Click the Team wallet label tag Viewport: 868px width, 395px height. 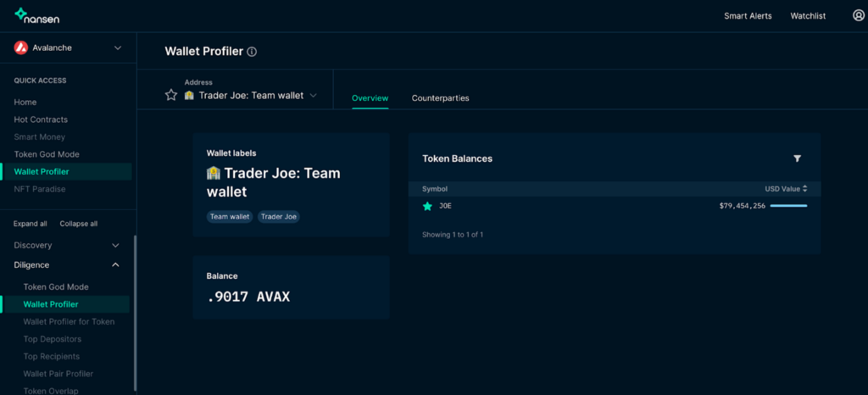pyautogui.click(x=230, y=217)
